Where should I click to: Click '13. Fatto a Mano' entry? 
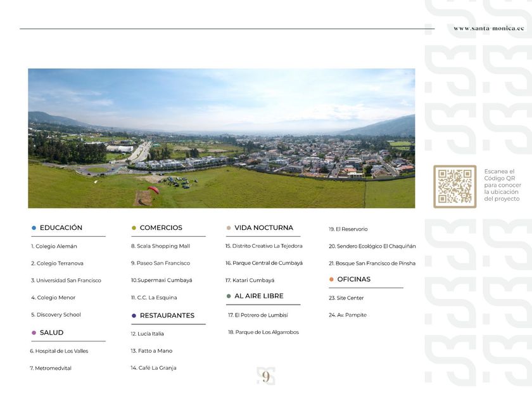[x=151, y=351]
